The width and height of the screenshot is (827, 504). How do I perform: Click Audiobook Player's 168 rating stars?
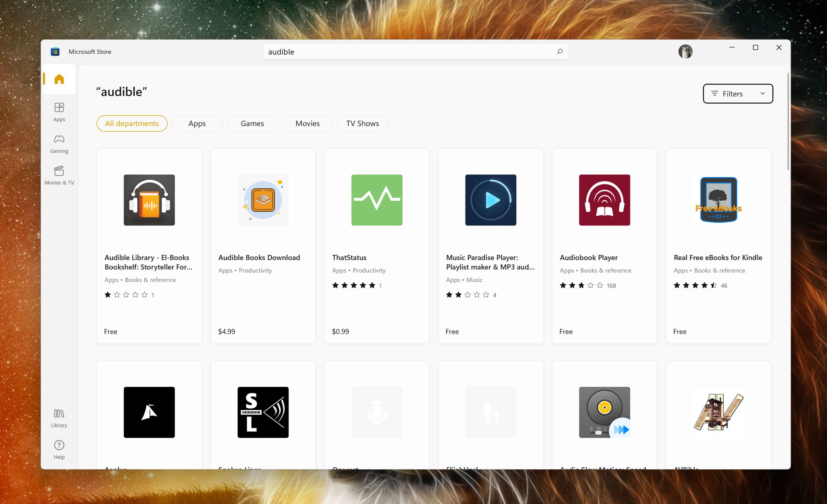[581, 285]
